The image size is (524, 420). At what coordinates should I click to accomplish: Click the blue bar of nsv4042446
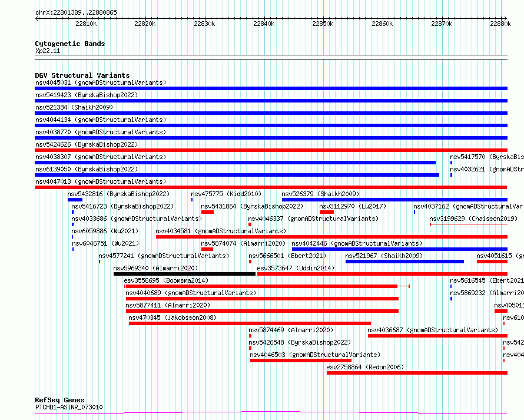point(400,249)
